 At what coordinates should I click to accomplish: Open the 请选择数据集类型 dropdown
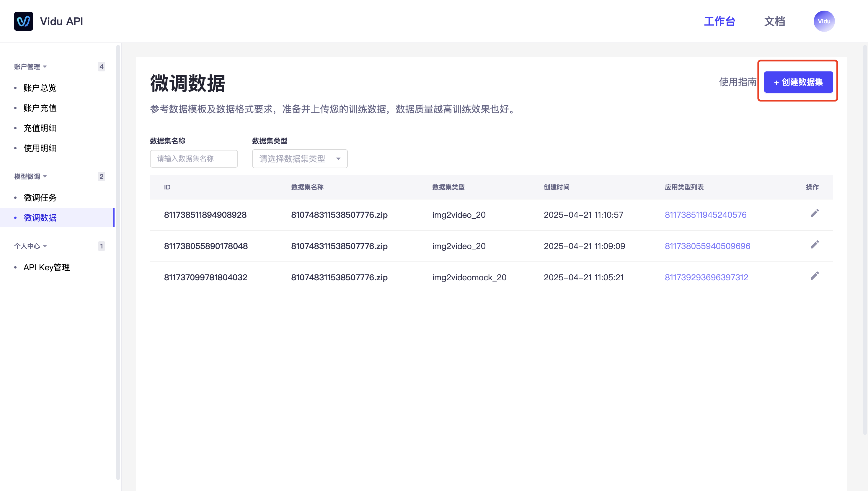pyautogui.click(x=300, y=159)
